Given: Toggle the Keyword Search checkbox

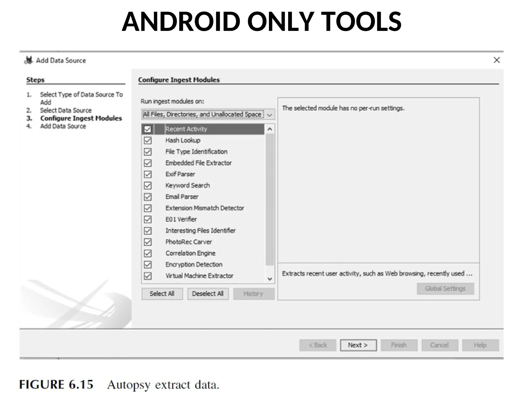Looking at the screenshot, I should 148,186.
